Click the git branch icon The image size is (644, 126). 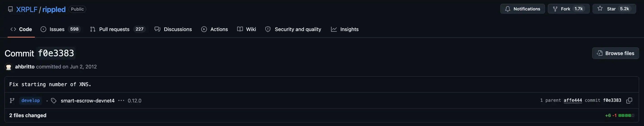[x=12, y=100]
